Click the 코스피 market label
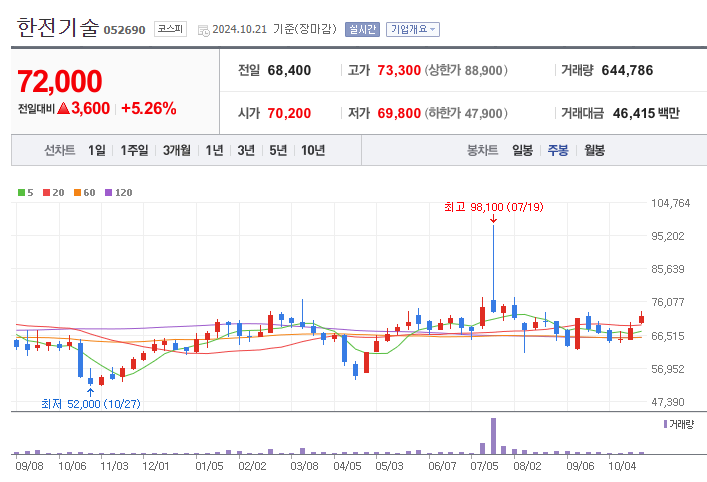Viewport: 707px width, 482px height. [x=170, y=29]
